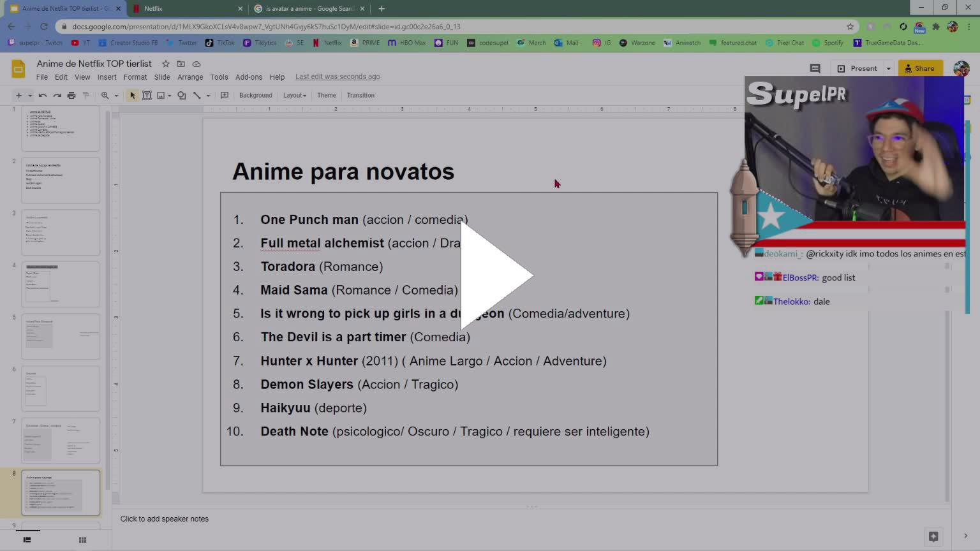Open the comment history icon

click(x=815, y=68)
